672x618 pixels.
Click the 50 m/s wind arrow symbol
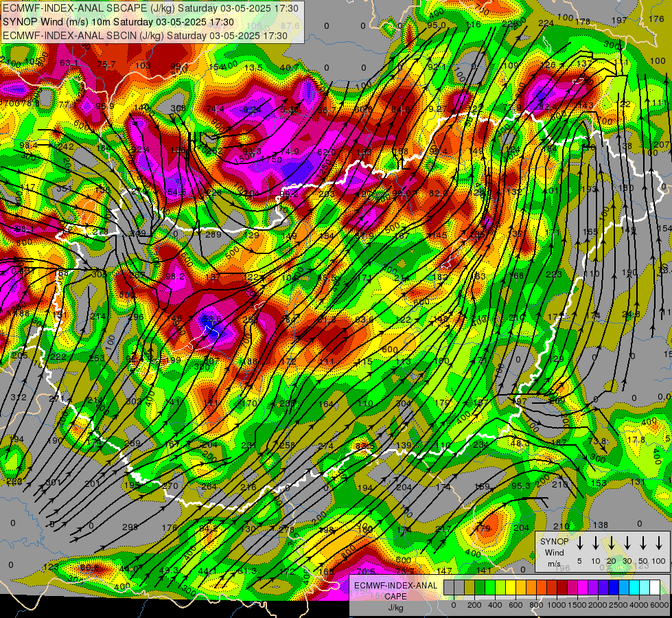(643, 543)
